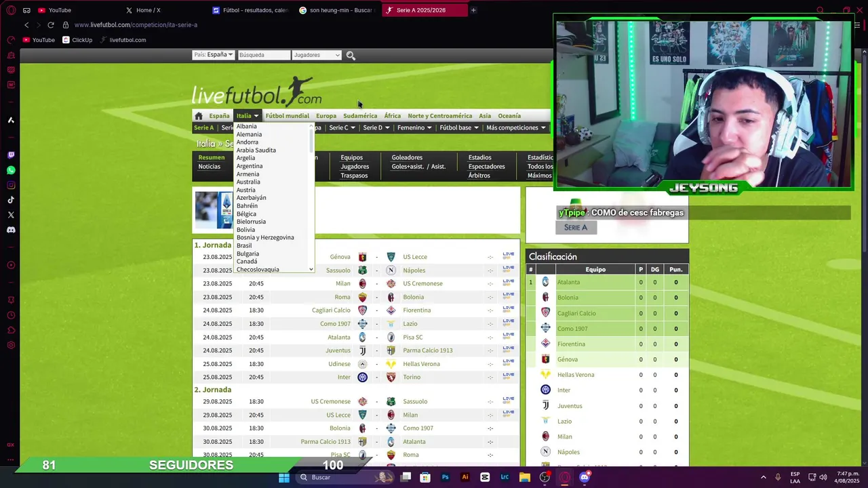Viewport: 868px width, 488px height.
Task: Open OBS Studio from the taskbar
Action: (x=545, y=477)
